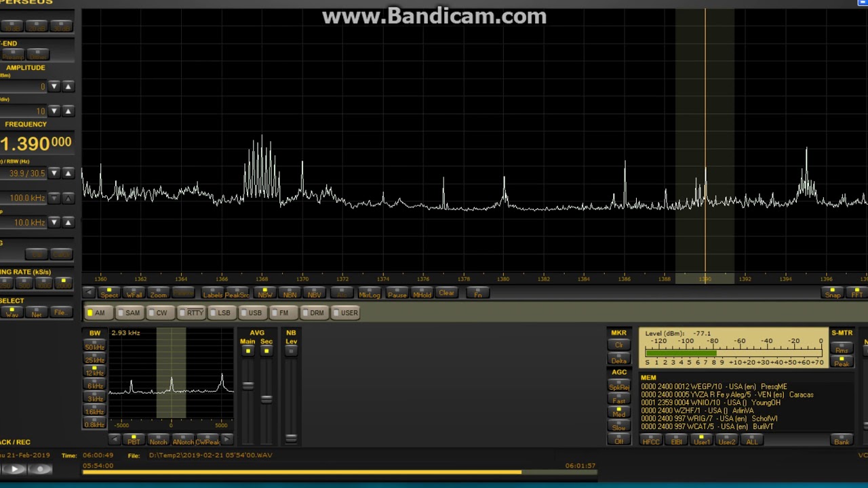868x488 pixels.
Task: Set bandwidth to 12 kHz
Action: click(94, 371)
